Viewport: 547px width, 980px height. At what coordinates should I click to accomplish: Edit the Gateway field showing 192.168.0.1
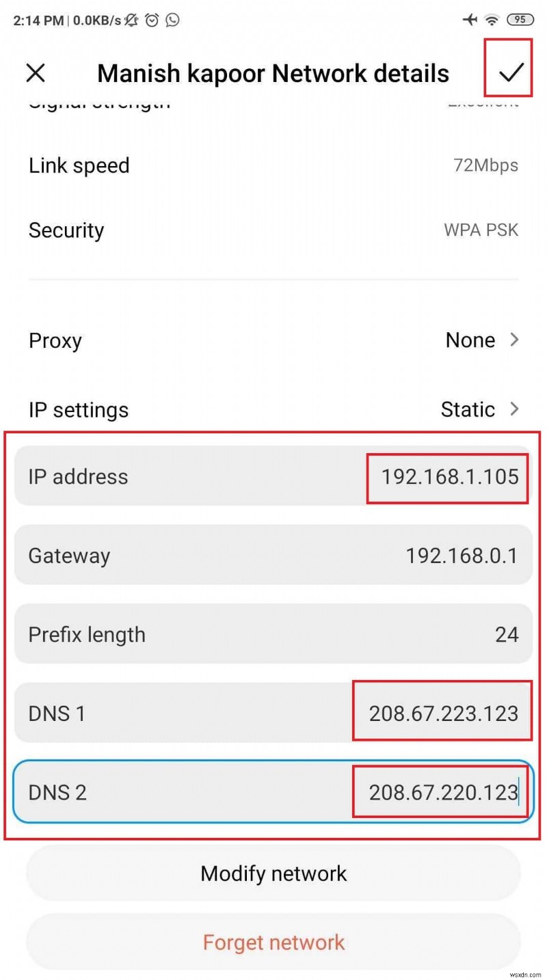[x=461, y=556]
